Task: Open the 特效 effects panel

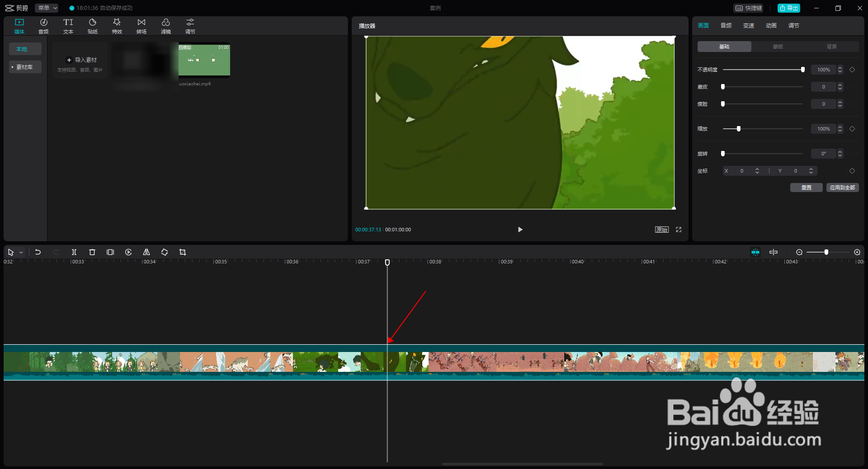Action: (117, 26)
